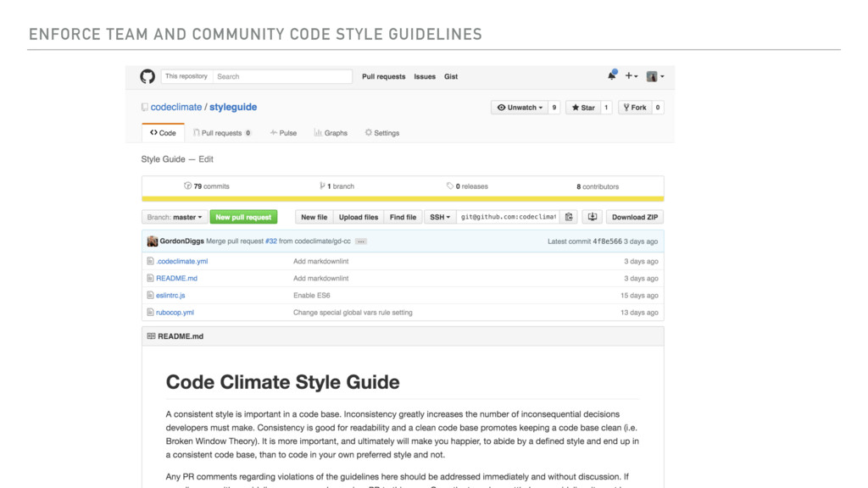The width and height of the screenshot is (868, 488).
Task: Open the Branch: master dropdown
Action: (x=175, y=217)
